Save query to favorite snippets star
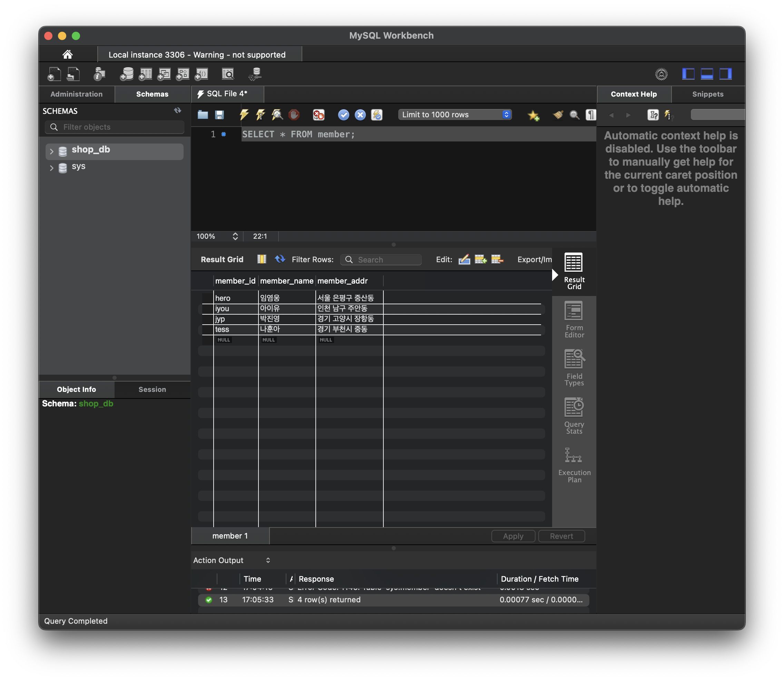The image size is (784, 681). coord(533,115)
